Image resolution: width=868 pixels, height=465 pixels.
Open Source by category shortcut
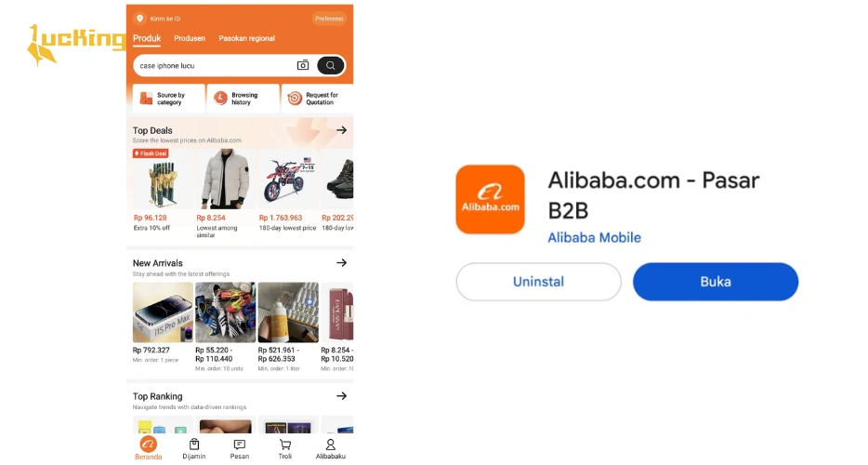169,98
